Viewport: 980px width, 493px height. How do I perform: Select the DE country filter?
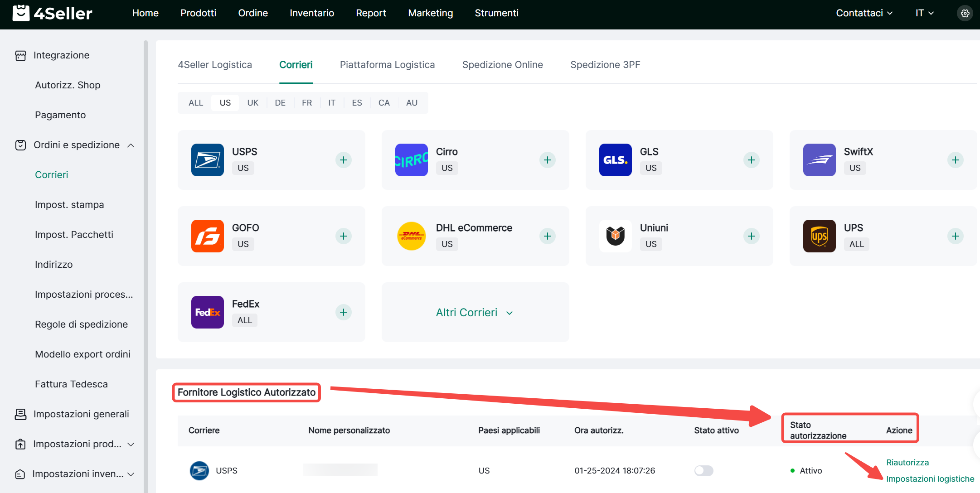point(280,103)
